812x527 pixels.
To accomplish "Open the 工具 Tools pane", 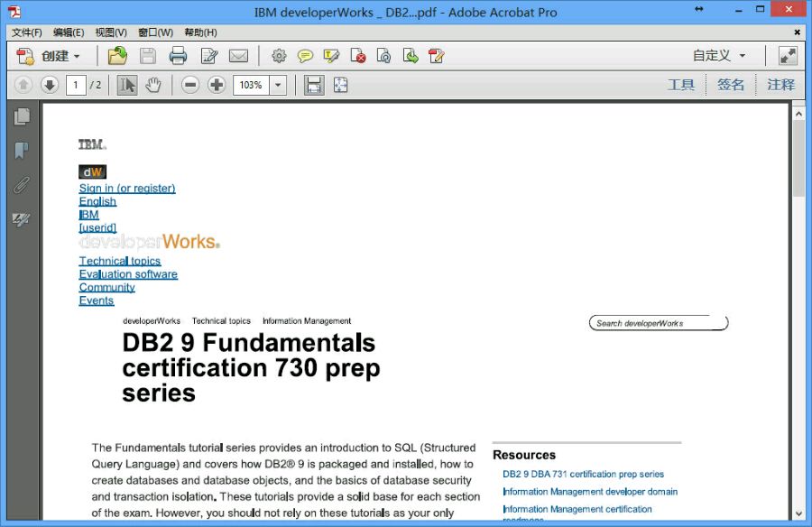I will 680,85.
